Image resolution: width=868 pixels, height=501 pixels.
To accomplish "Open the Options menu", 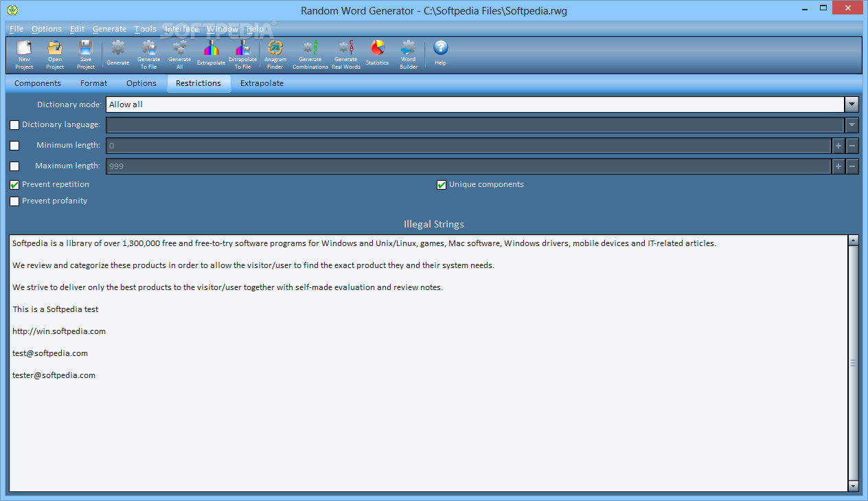I will (47, 29).
